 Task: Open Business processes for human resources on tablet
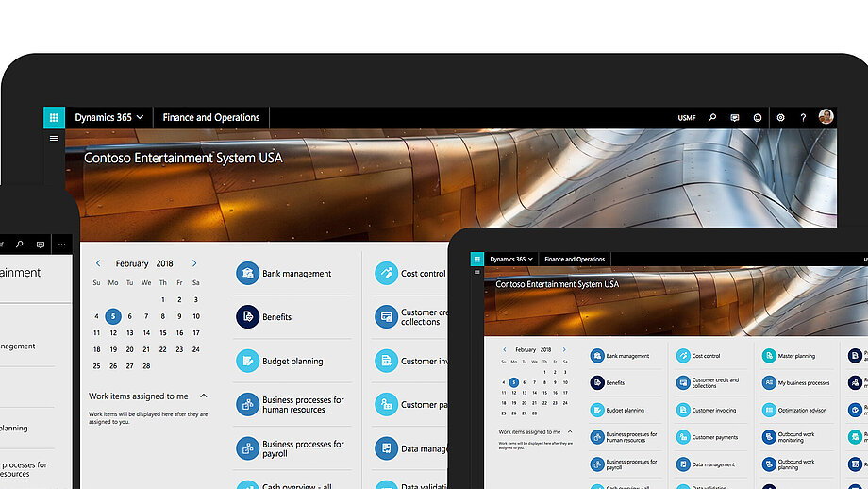point(625,437)
